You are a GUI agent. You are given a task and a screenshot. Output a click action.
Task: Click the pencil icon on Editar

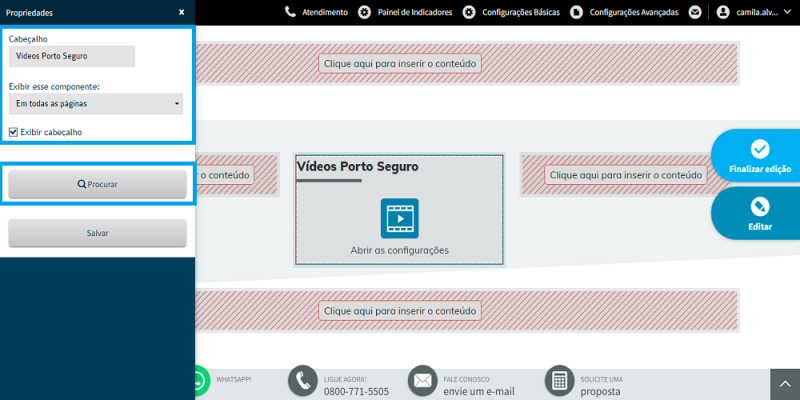[760, 206]
